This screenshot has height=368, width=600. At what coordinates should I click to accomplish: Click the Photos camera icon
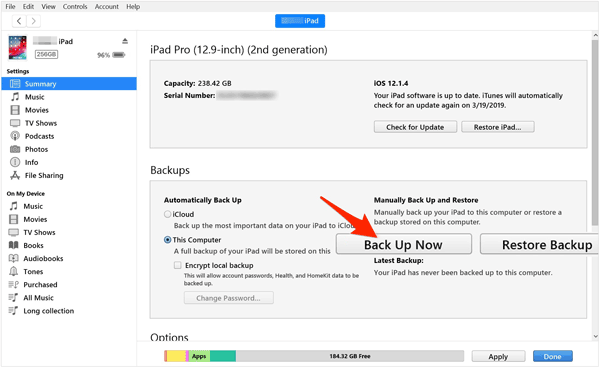tap(15, 149)
